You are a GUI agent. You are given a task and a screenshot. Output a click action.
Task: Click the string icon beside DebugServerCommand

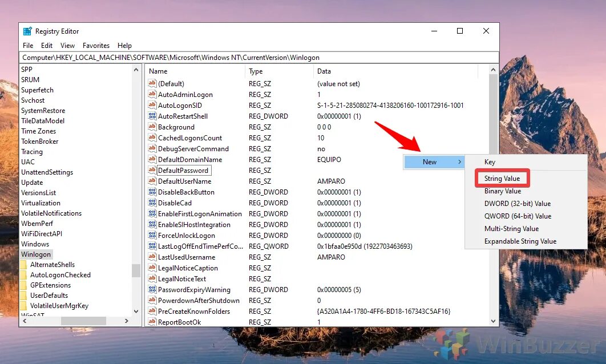(x=152, y=148)
